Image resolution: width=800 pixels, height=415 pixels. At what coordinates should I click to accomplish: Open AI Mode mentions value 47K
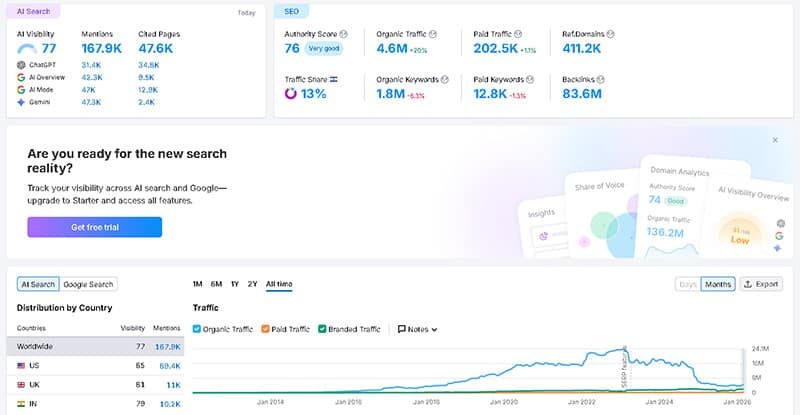pos(88,89)
